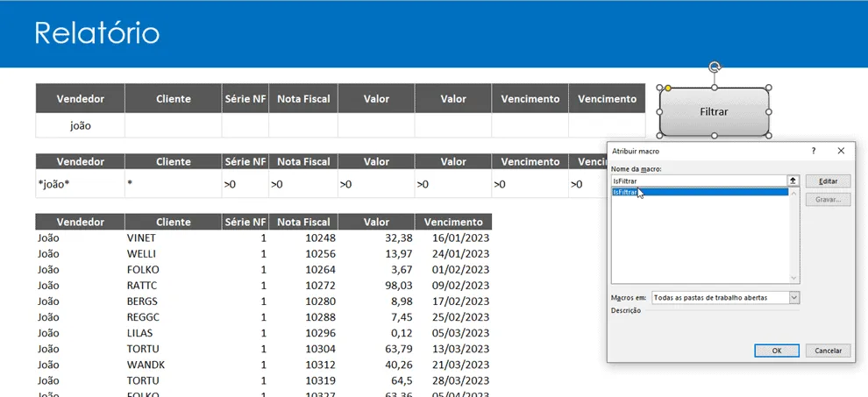868x397 pixels.
Task: Select IsFiltrar in the macro list
Action: pos(700,192)
